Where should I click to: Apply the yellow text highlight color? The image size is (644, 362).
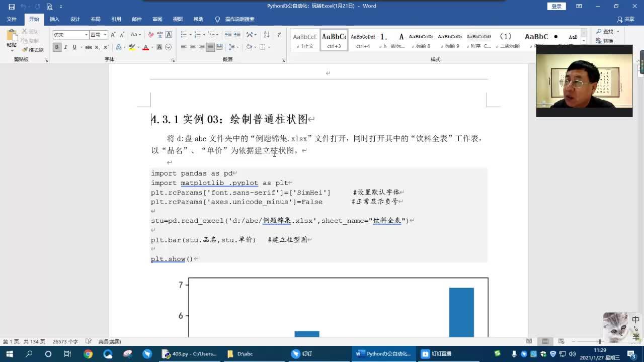point(131,47)
